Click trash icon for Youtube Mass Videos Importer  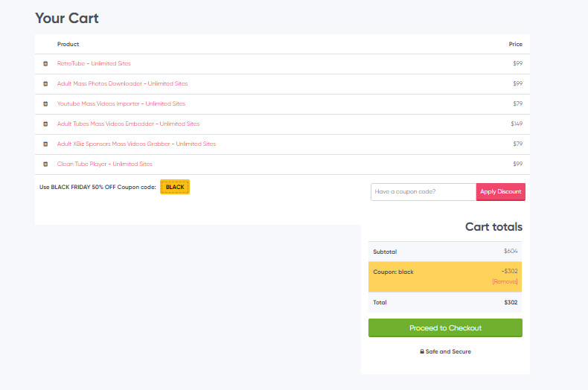(45, 104)
